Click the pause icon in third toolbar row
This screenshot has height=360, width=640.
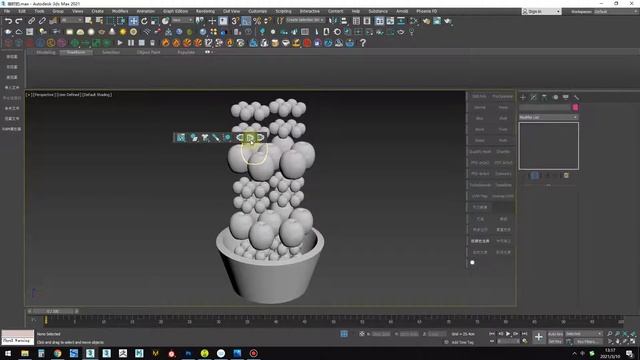131,42
